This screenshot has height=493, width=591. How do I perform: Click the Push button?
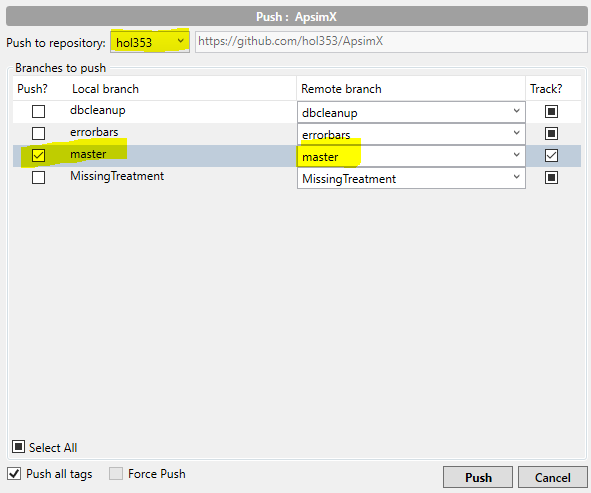click(478, 477)
